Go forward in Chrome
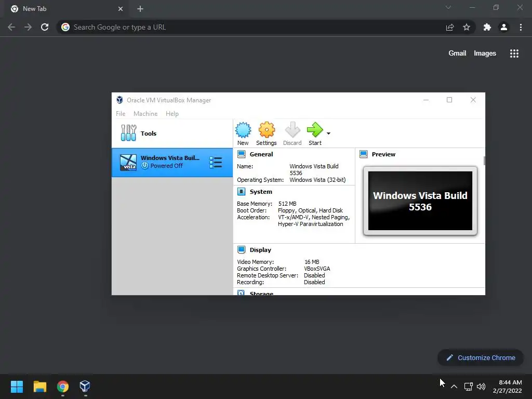Image resolution: width=532 pixels, height=399 pixels. click(28, 27)
